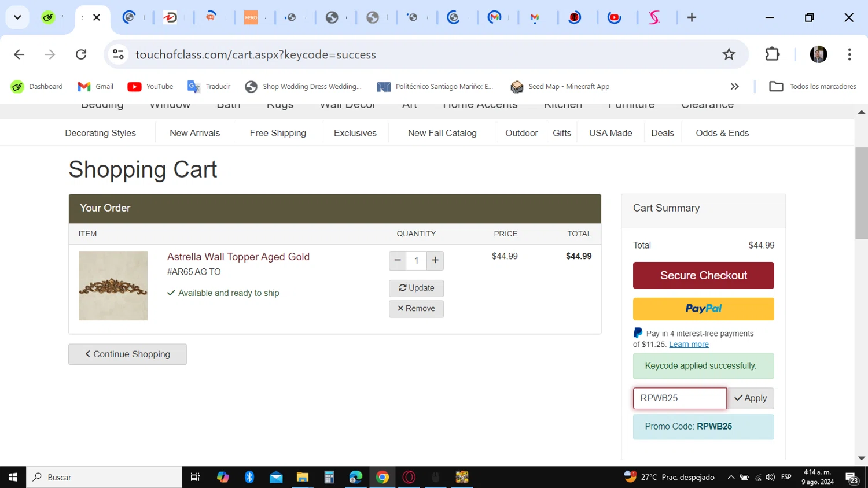Decrease quantity with minus button
This screenshot has height=488, width=868.
[398, 261]
